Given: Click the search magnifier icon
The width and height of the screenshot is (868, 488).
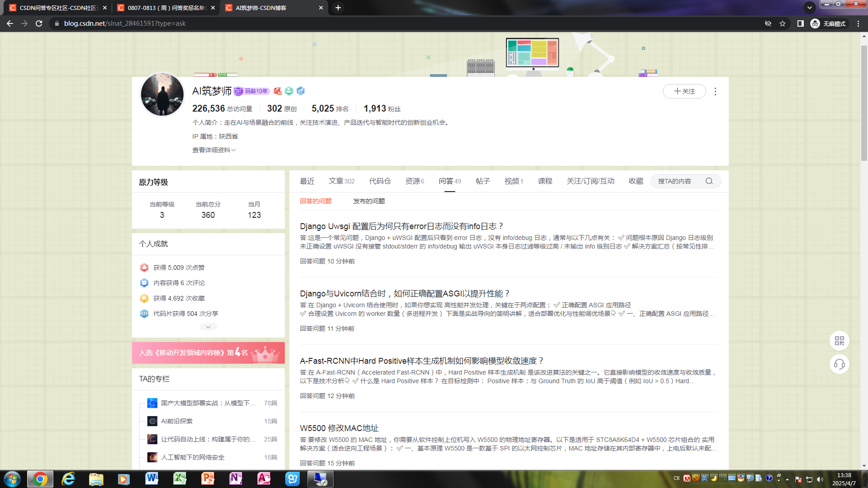Looking at the screenshot, I should click(709, 181).
